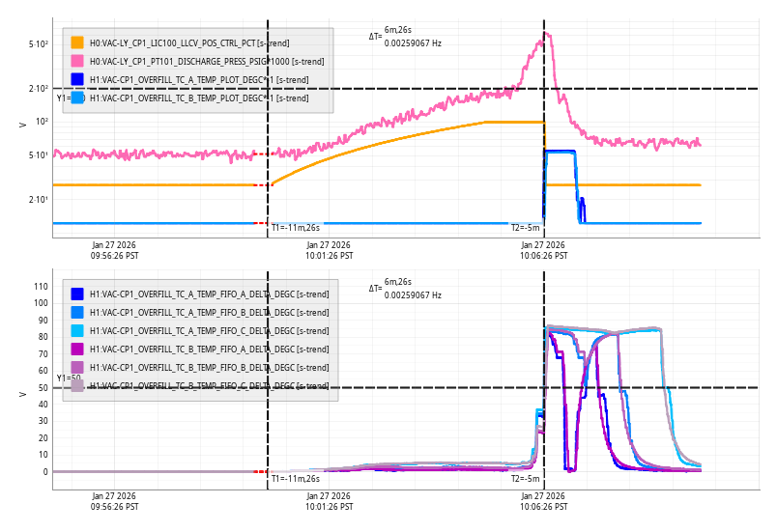The height and width of the screenshot is (532, 777).
Task: Select the TC_A_TEMP_FIFO_B_DELTA legend swatch
Action: click(77, 312)
